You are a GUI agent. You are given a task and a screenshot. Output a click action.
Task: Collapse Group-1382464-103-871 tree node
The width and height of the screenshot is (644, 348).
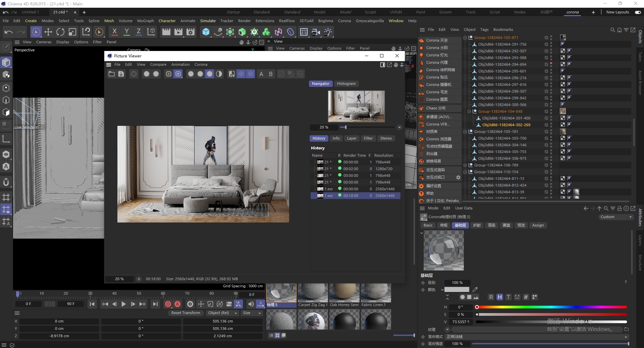point(465,38)
